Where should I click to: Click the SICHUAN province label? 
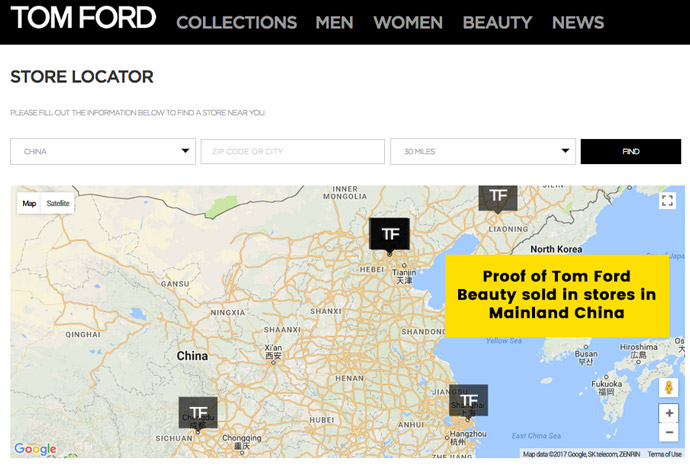174,438
